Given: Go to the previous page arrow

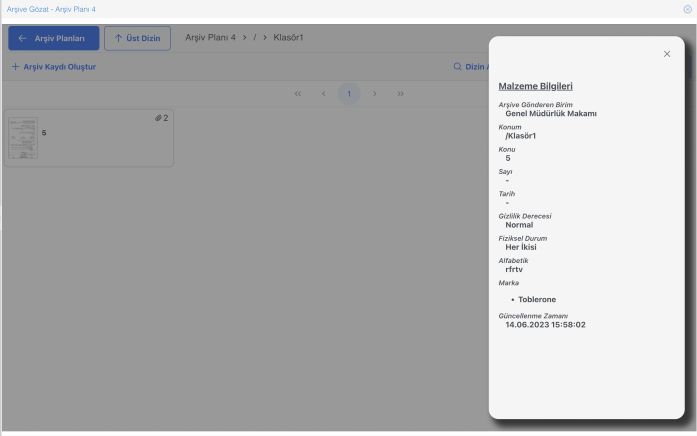Looking at the screenshot, I should tap(323, 93).
